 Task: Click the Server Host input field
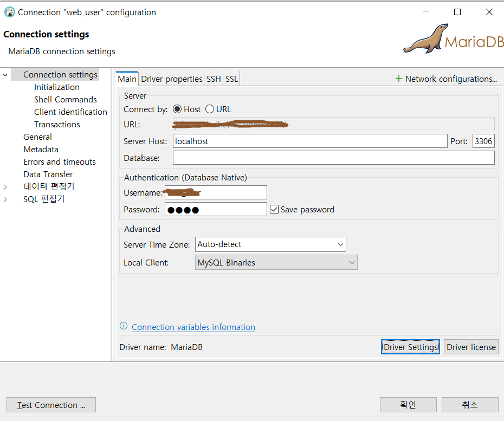310,141
